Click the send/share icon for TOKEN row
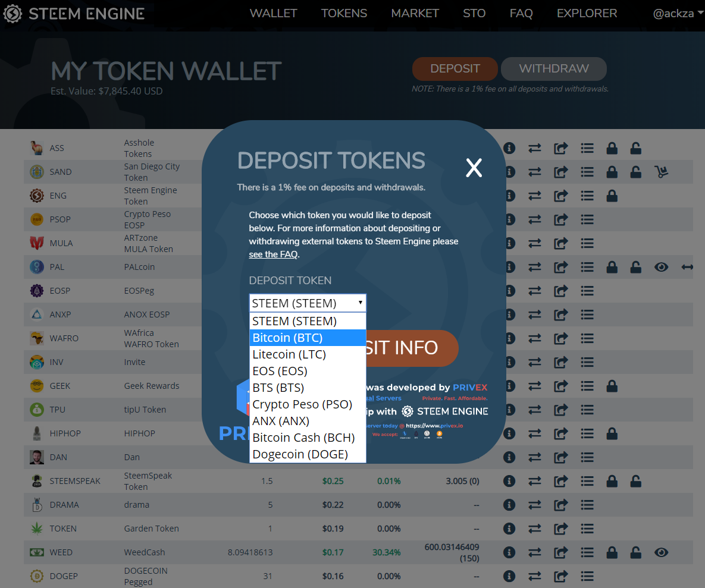705x588 pixels. click(x=561, y=529)
